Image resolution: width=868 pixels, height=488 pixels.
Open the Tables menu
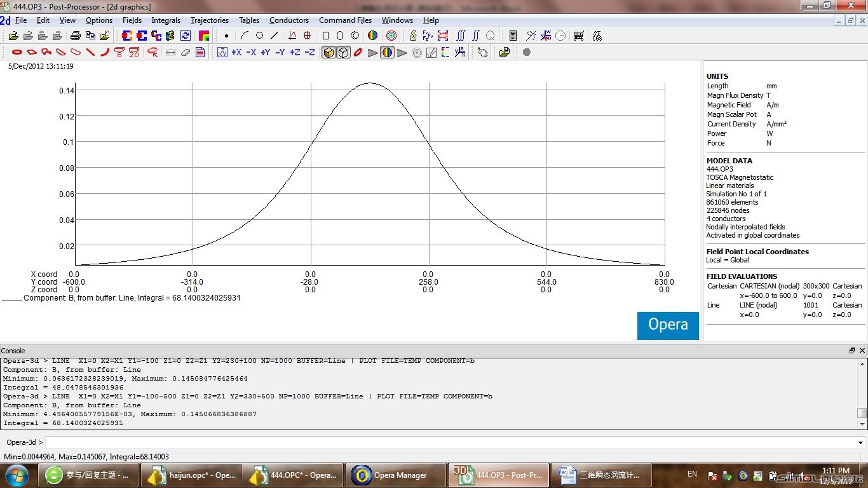pos(249,20)
